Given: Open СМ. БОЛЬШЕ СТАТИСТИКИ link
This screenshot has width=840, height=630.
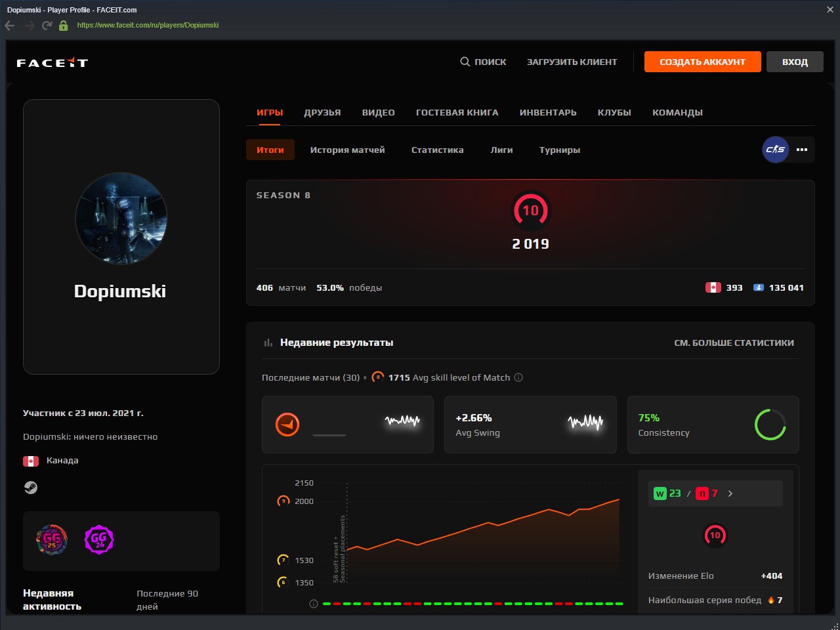Looking at the screenshot, I should 734,343.
